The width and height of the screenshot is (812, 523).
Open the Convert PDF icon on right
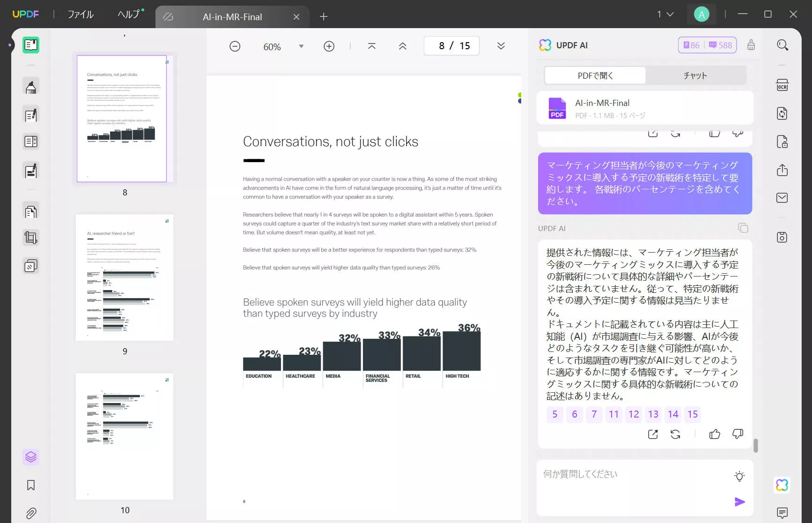point(782,113)
